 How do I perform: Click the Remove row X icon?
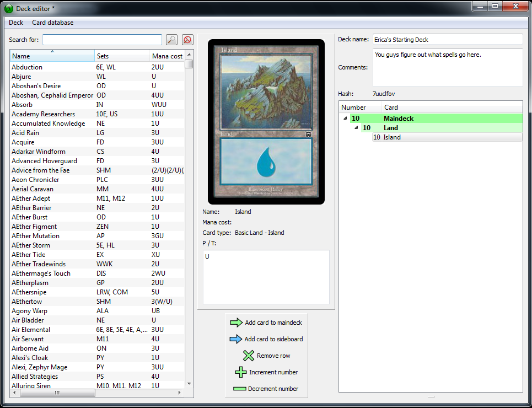pos(249,356)
